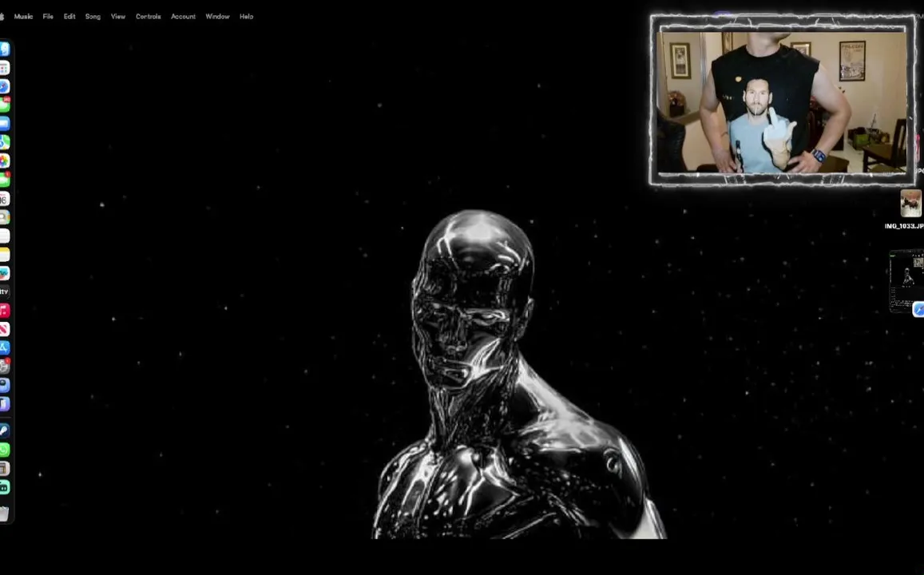Open FaceTime in the dock

point(4,180)
